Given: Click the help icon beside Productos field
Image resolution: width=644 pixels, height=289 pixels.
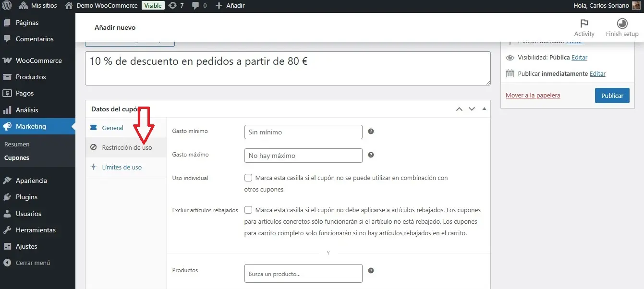Looking at the screenshot, I should click(x=371, y=271).
